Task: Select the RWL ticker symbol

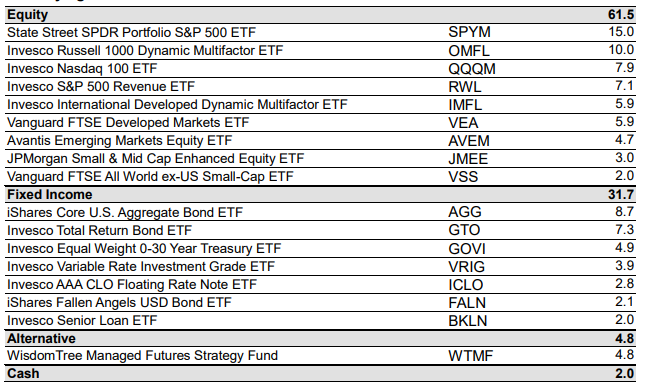Action: 464,87
